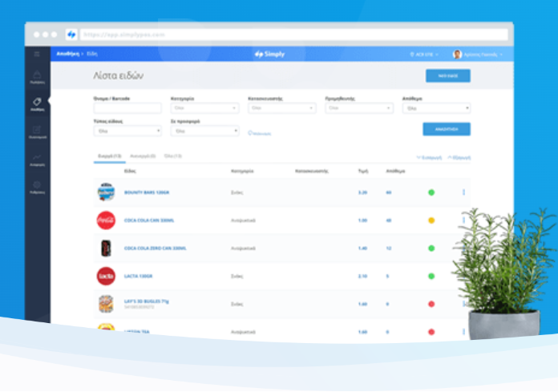Switch to the Όλα (all) items tab
The height and width of the screenshot is (392, 558).
[172, 156]
